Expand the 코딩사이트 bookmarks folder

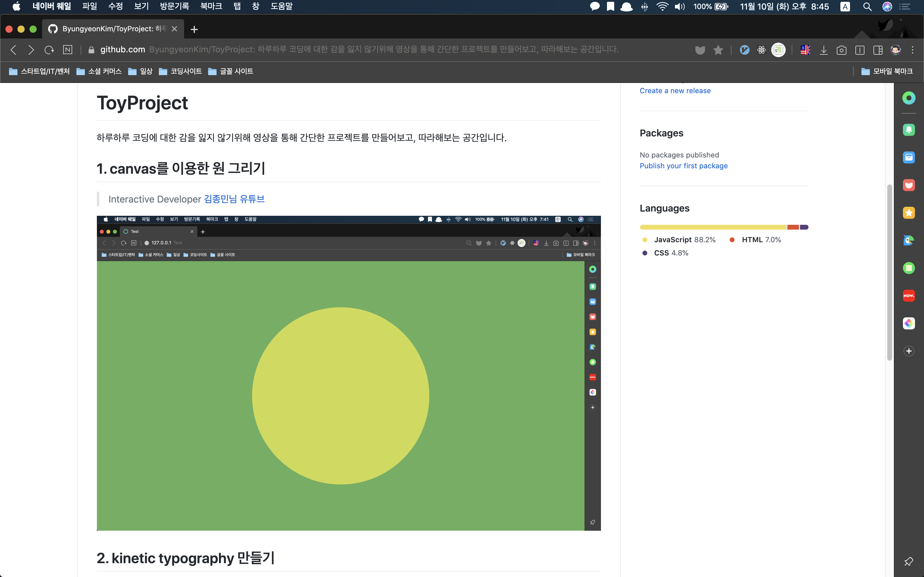click(x=180, y=71)
